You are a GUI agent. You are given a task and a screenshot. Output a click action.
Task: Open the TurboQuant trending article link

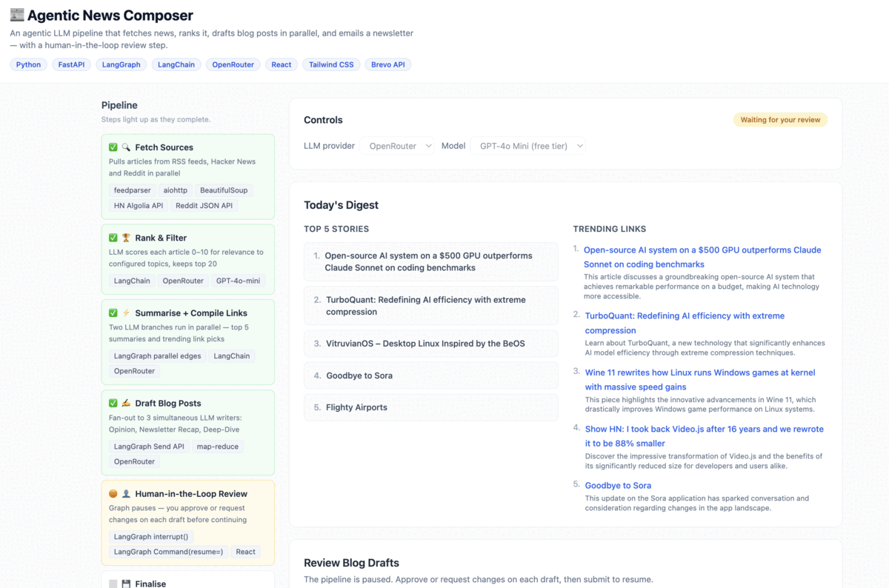click(x=685, y=315)
